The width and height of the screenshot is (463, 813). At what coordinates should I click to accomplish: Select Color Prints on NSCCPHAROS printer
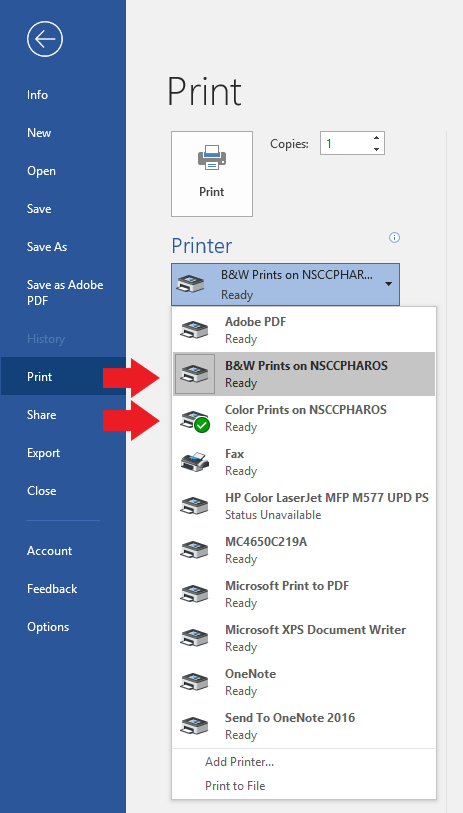tap(304, 418)
